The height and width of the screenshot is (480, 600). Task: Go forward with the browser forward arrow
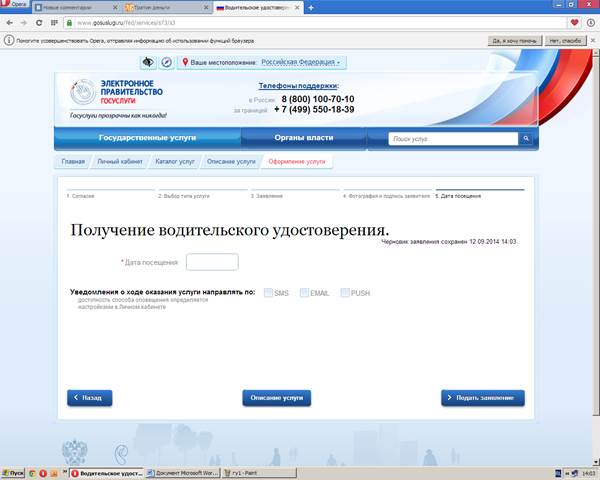click(24, 23)
